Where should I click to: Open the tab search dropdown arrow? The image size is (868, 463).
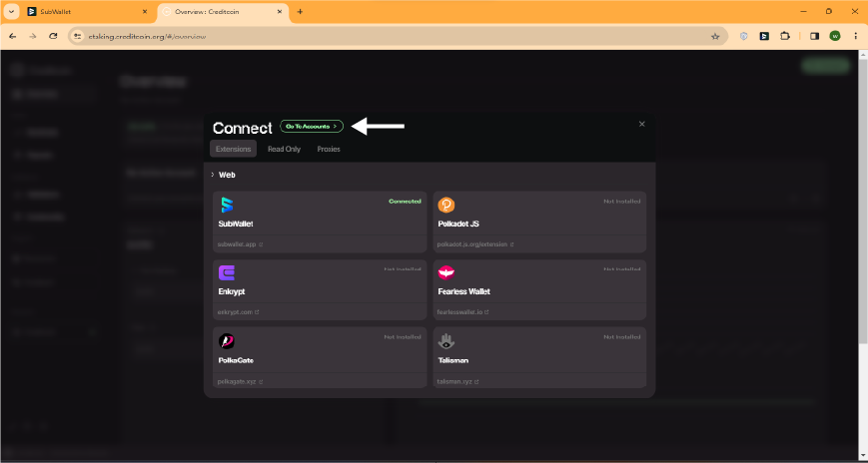click(x=11, y=12)
